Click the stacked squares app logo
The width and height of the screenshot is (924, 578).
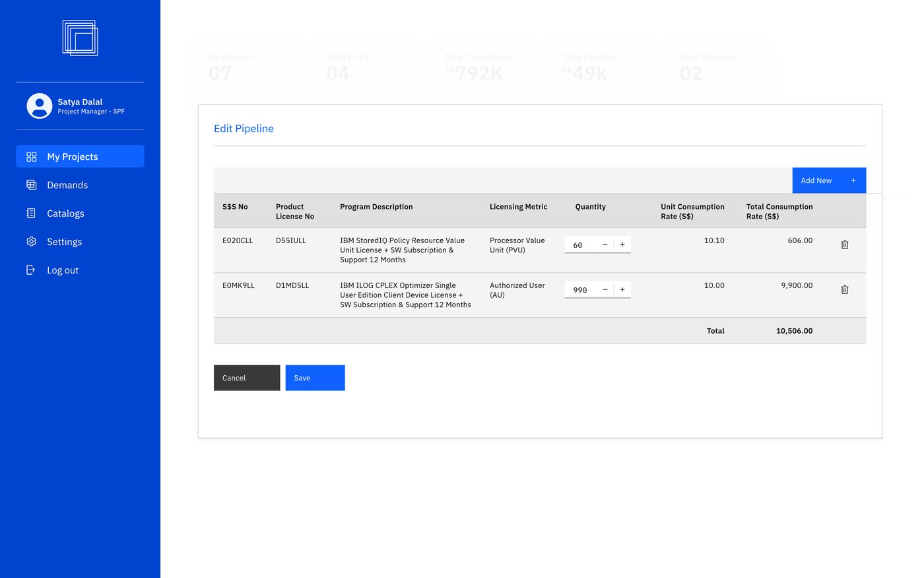(x=80, y=38)
